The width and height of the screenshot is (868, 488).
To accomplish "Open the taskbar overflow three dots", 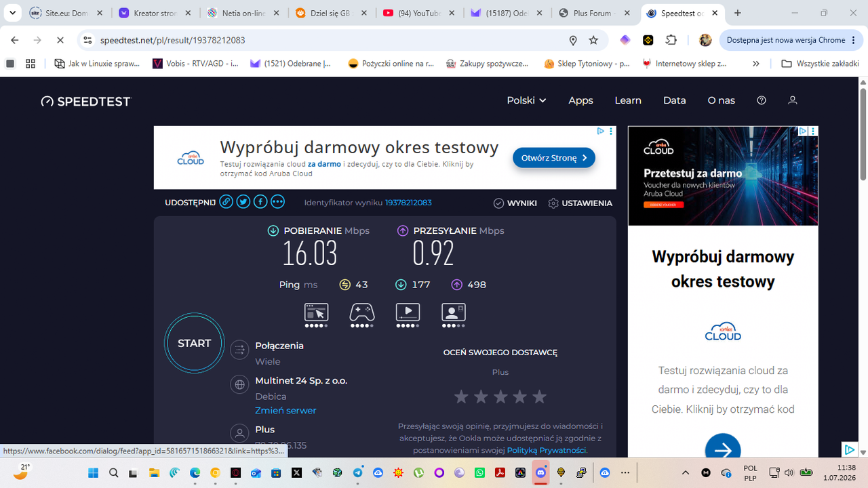I will [x=625, y=472].
